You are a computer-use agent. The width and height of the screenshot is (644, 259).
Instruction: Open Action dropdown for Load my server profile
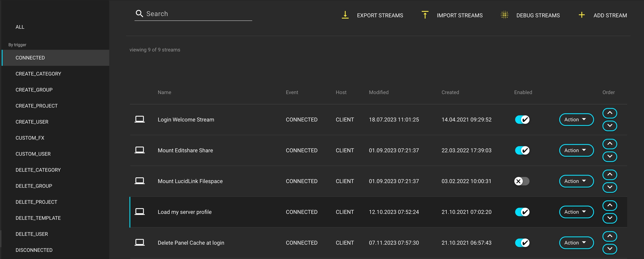[x=576, y=212]
